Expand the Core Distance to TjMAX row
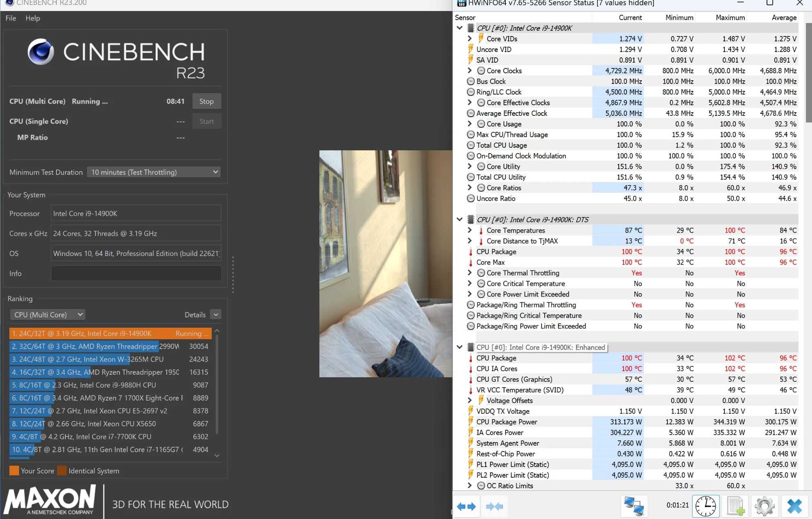The width and height of the screenshot is (812, 519). coord(470,241)
